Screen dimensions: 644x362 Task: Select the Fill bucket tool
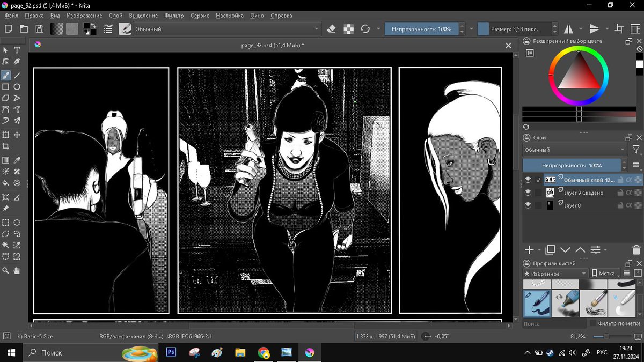coord(6,183)
